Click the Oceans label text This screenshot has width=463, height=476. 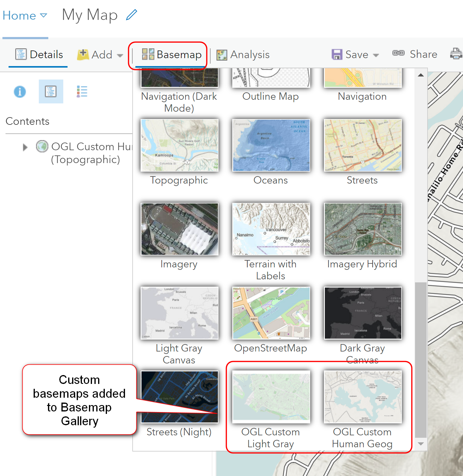coord(271,180)
